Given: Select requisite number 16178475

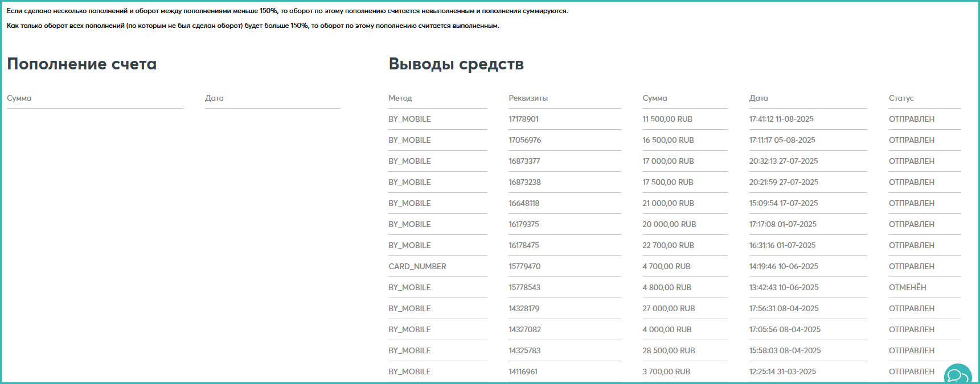Looking at the screenshot, I should [523, 245].
